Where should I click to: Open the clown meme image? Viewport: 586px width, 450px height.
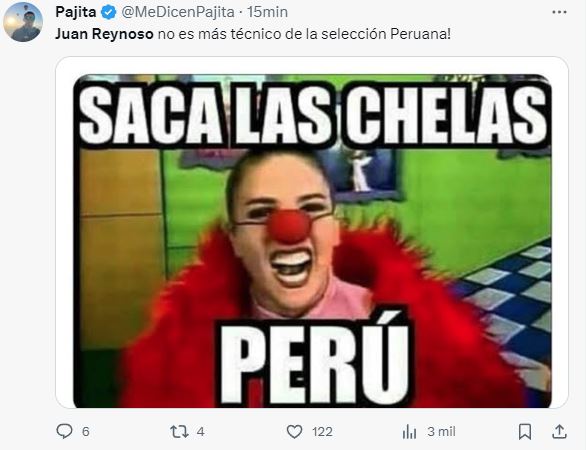(312, 241)
